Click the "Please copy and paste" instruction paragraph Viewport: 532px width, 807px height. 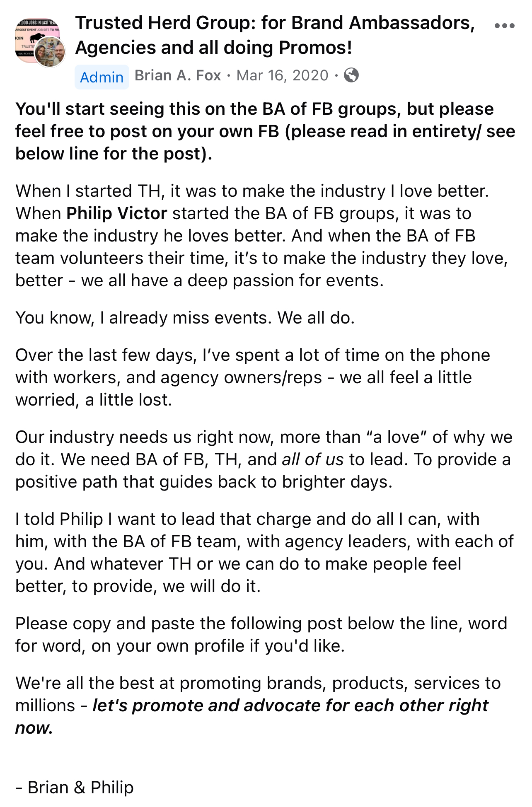coord(261,635)
